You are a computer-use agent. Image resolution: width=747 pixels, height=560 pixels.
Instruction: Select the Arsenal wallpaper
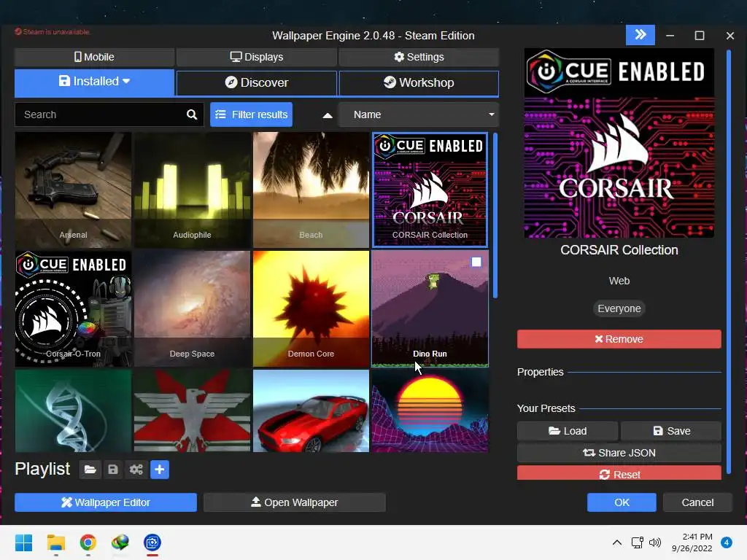74,190
